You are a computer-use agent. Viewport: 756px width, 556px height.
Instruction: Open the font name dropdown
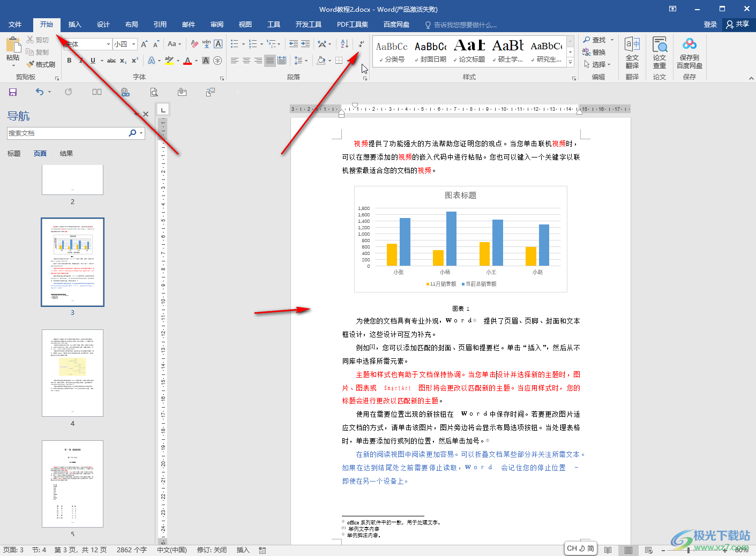pos(108,44)
